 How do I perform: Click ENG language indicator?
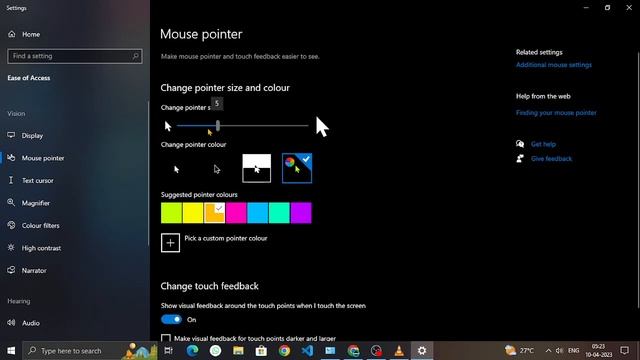(x=573, y=351)
